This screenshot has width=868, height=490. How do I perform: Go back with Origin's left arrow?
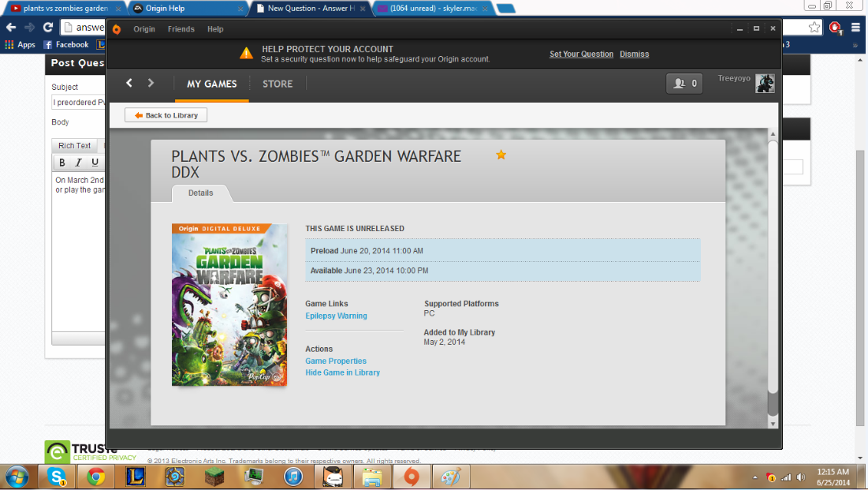tap(129, 83)
